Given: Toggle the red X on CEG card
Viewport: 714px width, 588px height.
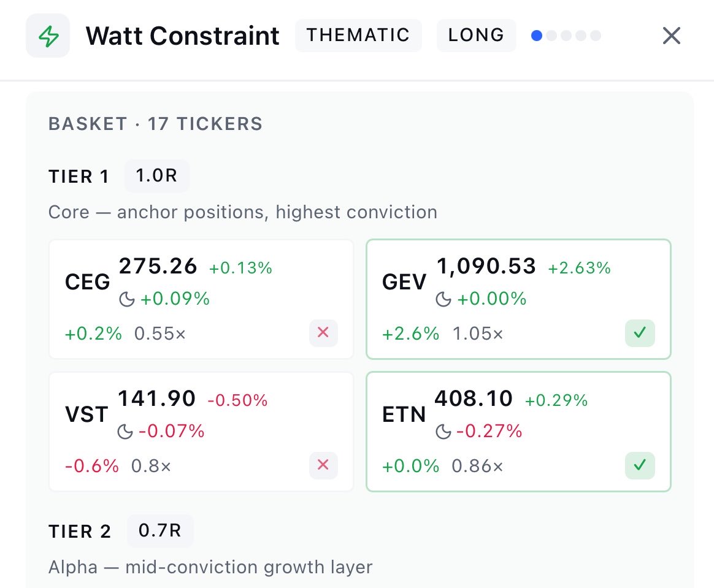Looking at the screenshot, I should 323,333.
